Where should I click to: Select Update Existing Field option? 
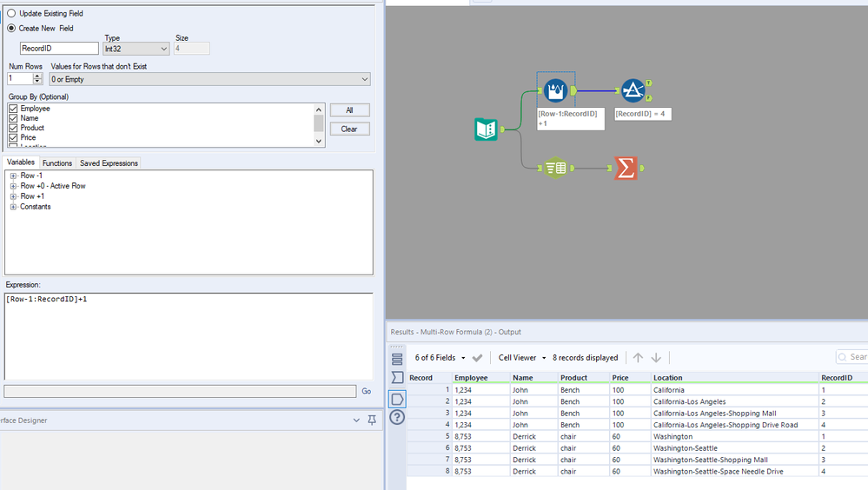pos(11,13)
